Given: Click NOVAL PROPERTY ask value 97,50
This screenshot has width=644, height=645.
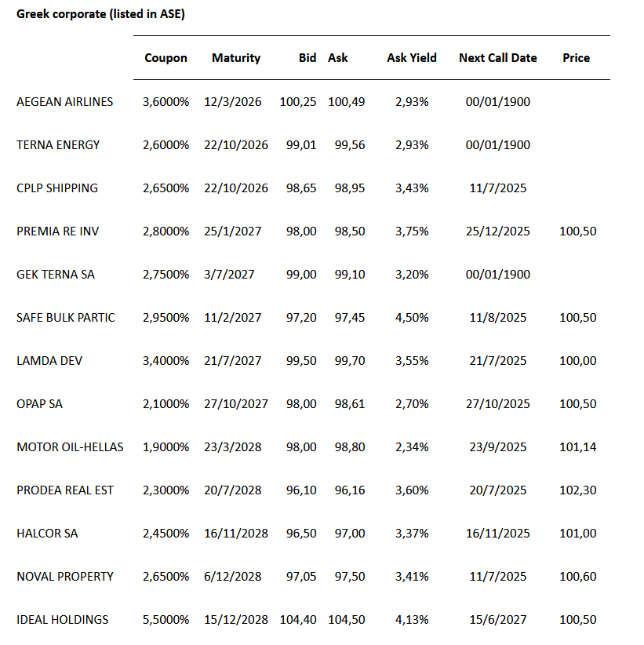Looking at the screenshot, I should pyautogui.click(x=346, y=577).
